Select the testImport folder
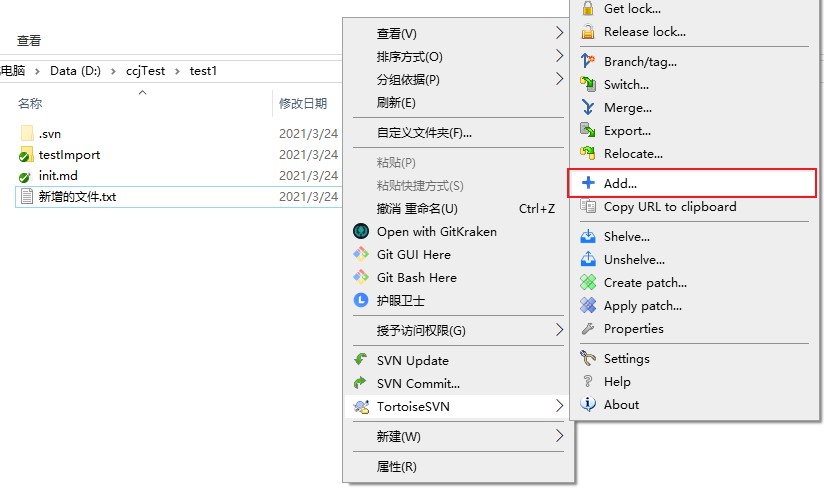The height and width of the screenshot is (488, 824). [69, 155]
